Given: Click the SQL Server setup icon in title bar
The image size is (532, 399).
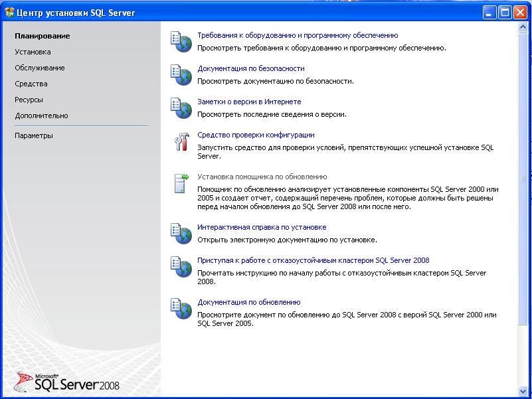Looking at the screenshot, I should (x=9, y=13).
